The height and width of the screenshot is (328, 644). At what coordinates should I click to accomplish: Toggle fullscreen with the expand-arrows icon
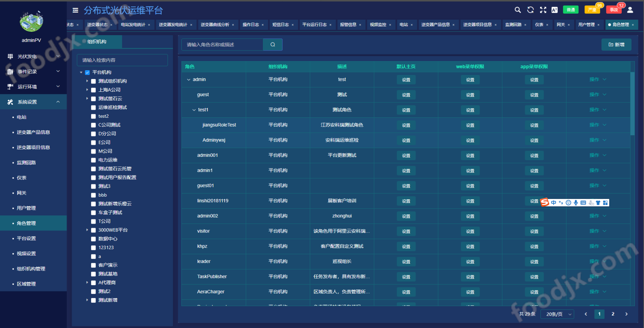pos(543,10)
